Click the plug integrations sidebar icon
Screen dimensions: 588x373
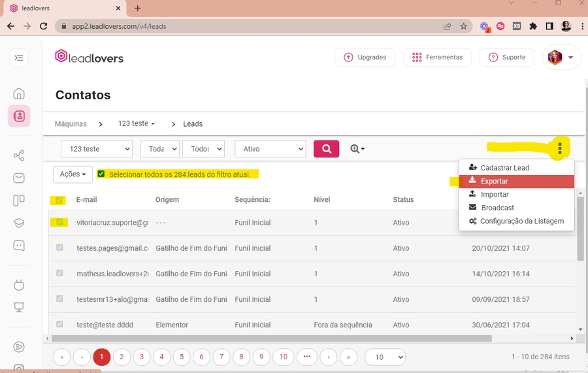click(19, 285)
